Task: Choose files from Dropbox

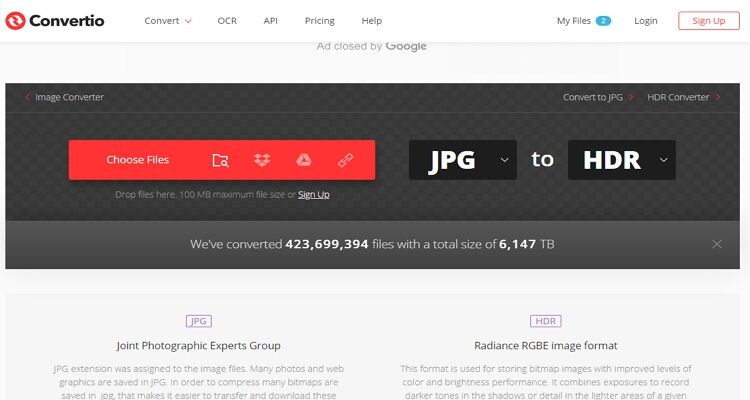Action: [x=262, y=160]
